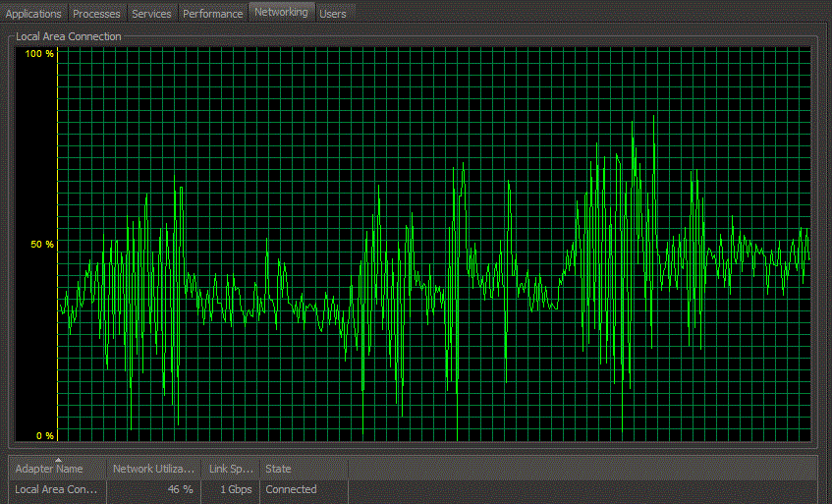Click the Network Utilization column header
832x504 pixels.
click(154, 470)
